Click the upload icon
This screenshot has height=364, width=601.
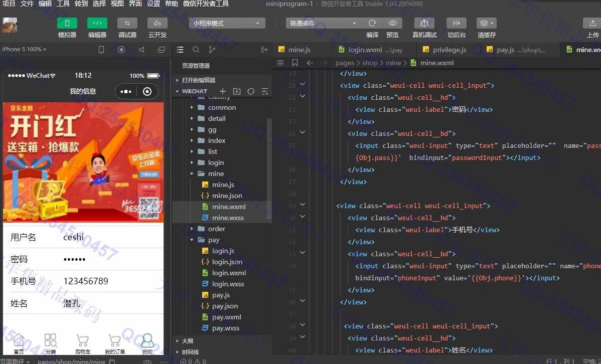[592, 24]
